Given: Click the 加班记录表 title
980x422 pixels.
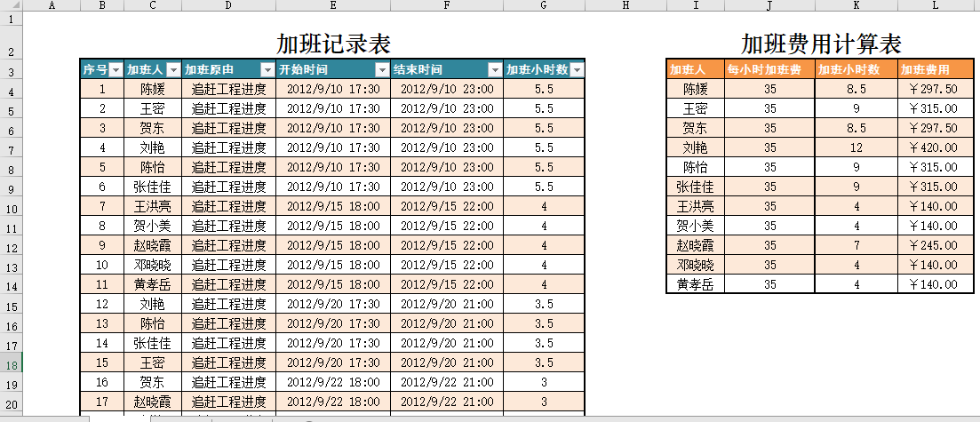Looking at the screenshot, I should tap(333, 44).
